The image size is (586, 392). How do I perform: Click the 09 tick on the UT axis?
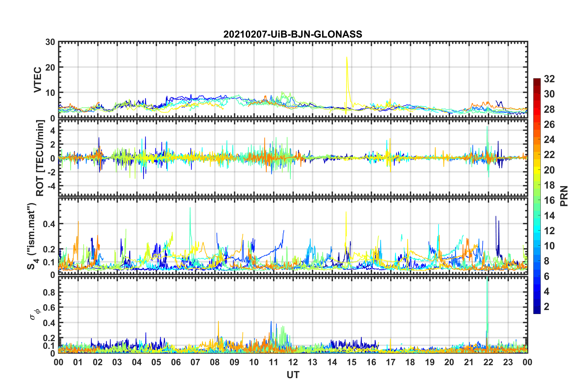click(x=234, y=362)
